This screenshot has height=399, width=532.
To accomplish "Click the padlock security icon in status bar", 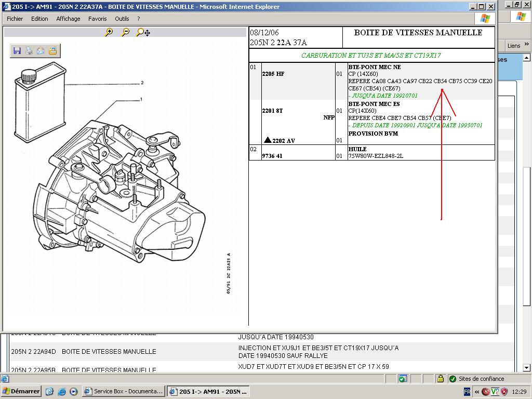I will click(x=441, y=379).
